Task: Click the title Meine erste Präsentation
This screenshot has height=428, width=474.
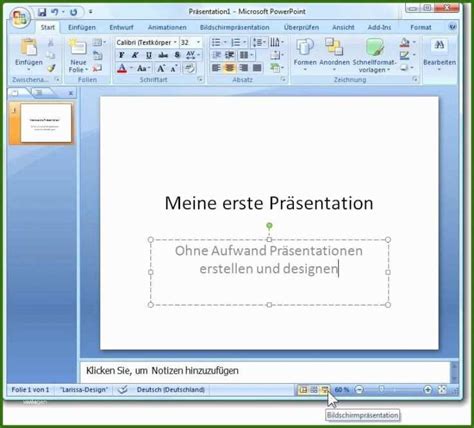Action: pyautogui.click(x=269, y=203)
